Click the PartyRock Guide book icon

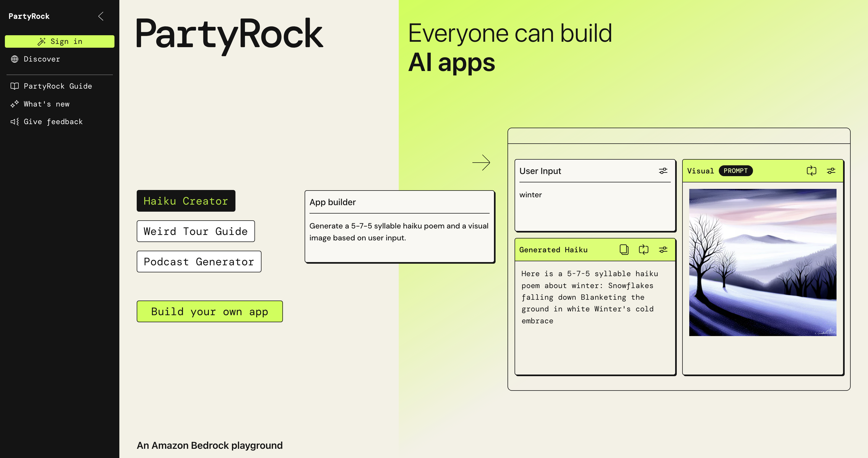click(14, 86)
